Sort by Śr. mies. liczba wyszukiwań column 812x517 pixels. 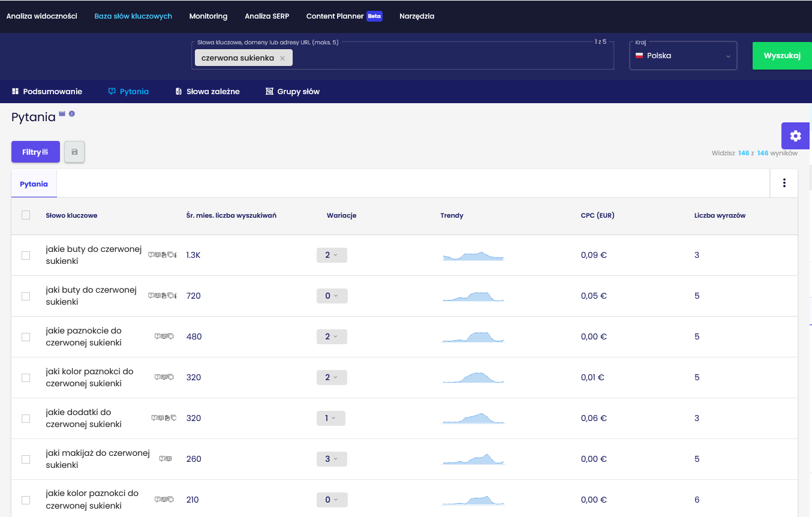231,215
